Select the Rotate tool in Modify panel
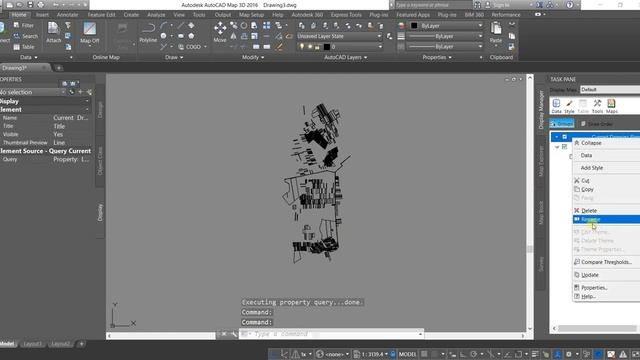Viewport: 640px width, 360px height. 244,25
